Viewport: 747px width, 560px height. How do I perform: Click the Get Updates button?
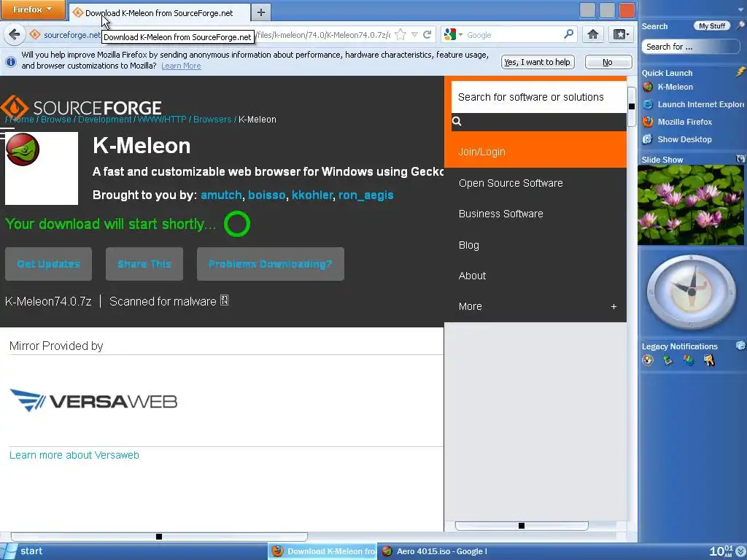click(48, 264)
